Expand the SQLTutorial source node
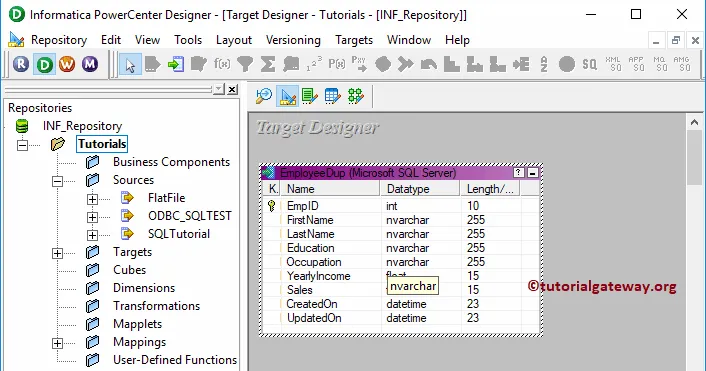 coord(92,235)
